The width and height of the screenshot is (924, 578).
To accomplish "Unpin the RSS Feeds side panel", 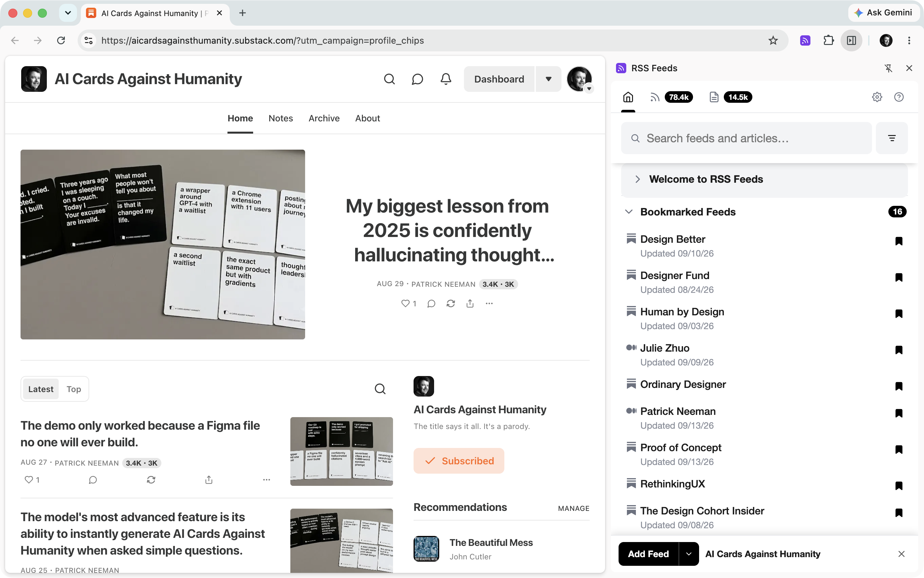I will click(888, 68).
